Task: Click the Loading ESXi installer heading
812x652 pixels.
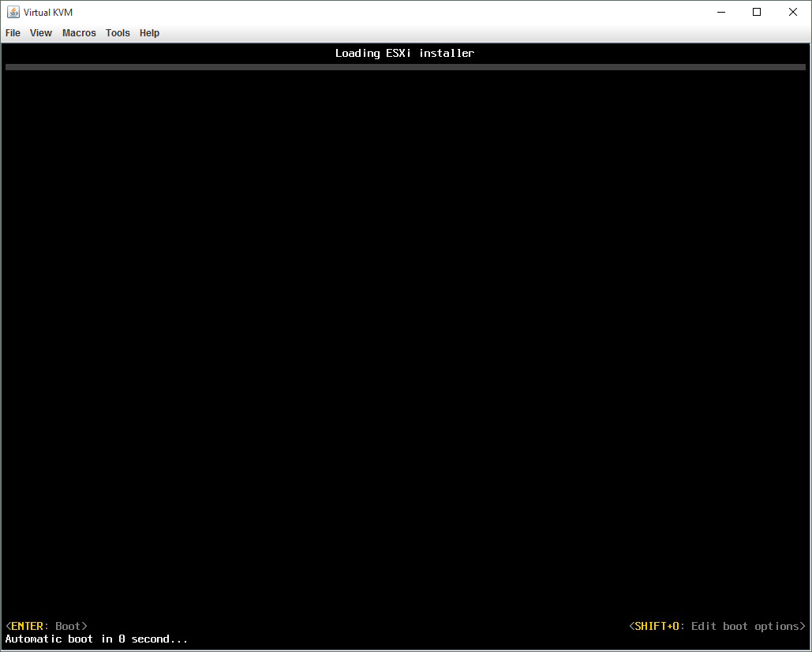Action: [405, 54]
